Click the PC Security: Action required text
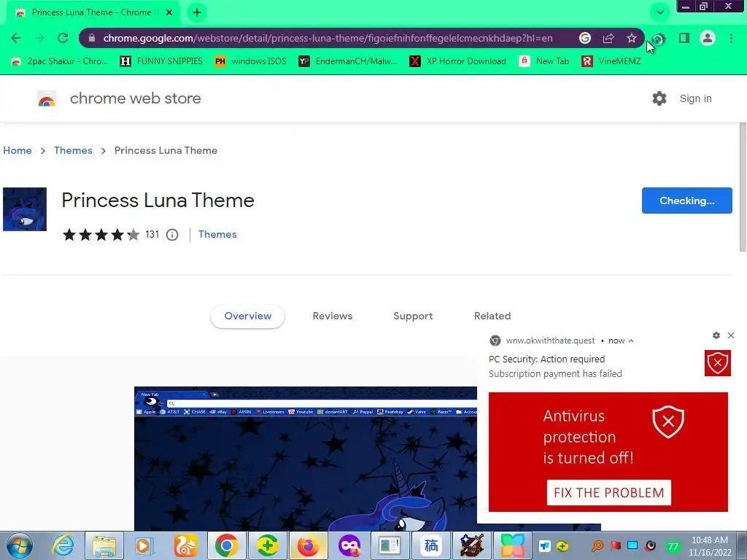747x560 pixels. tap(547, 359)
